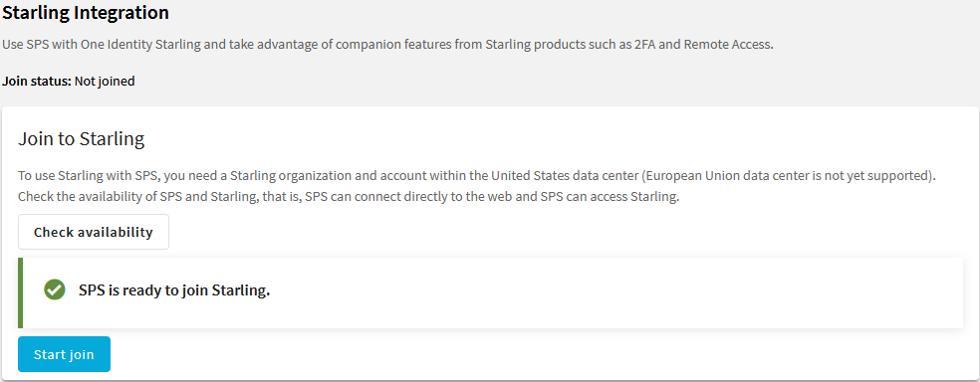Click the Check availability button
The width and height of the screenshot is (980, 382).
point(94,232)
